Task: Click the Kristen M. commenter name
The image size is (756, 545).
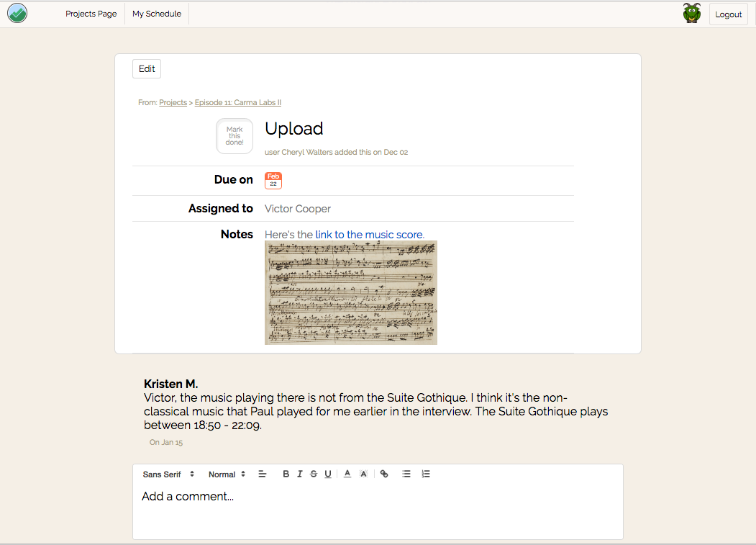Action: 170,384
